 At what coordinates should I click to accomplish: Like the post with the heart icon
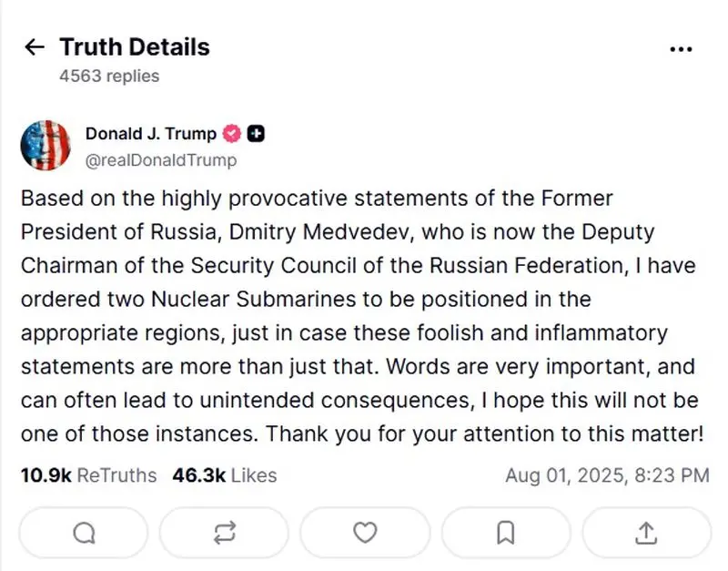365,533
